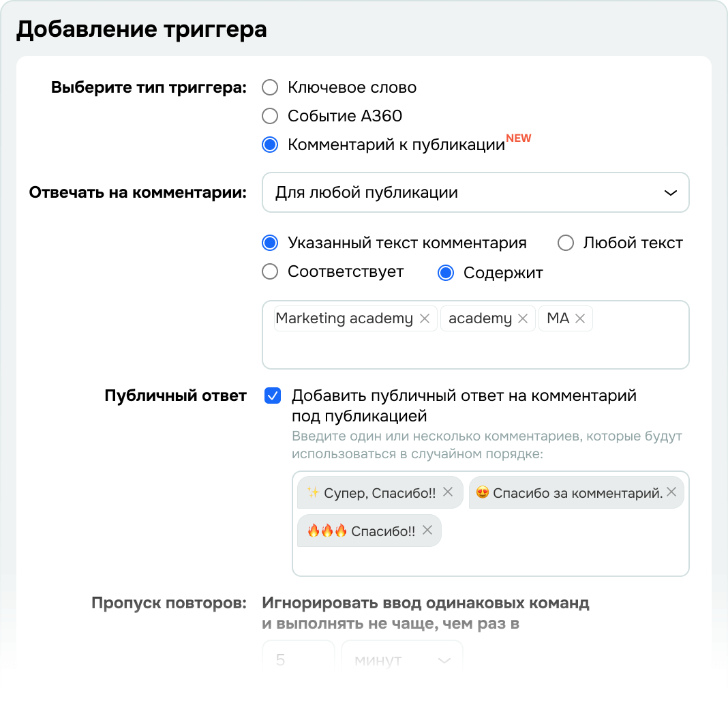Select "Указанный текст комментария" radio option
This screenshot has height=701, width=728.
[x=271, y=243]
